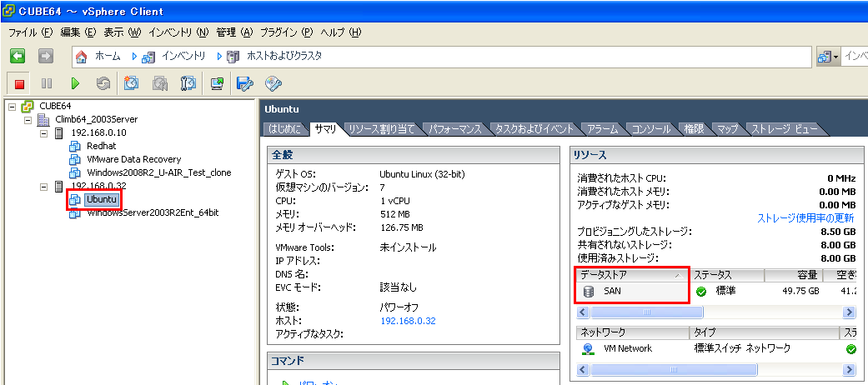Switch to the パフォーマンス tab
This screenshot has width=868, height=385.
click(x=455, y=129)
